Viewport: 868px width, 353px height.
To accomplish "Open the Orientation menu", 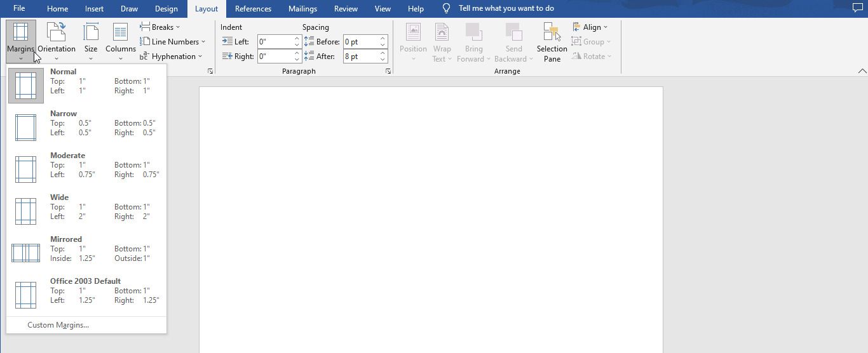I will pyautogui.click(x=56, y=41).
